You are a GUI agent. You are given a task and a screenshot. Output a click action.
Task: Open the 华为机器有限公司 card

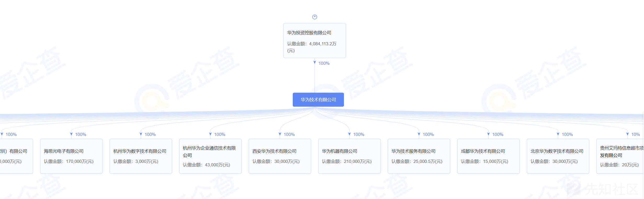349,156
